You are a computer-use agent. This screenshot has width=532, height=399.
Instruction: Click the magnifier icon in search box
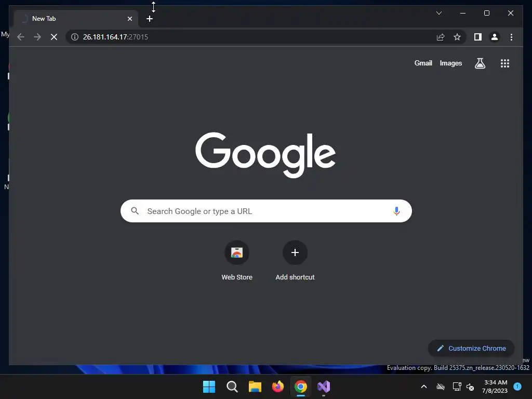135,211
